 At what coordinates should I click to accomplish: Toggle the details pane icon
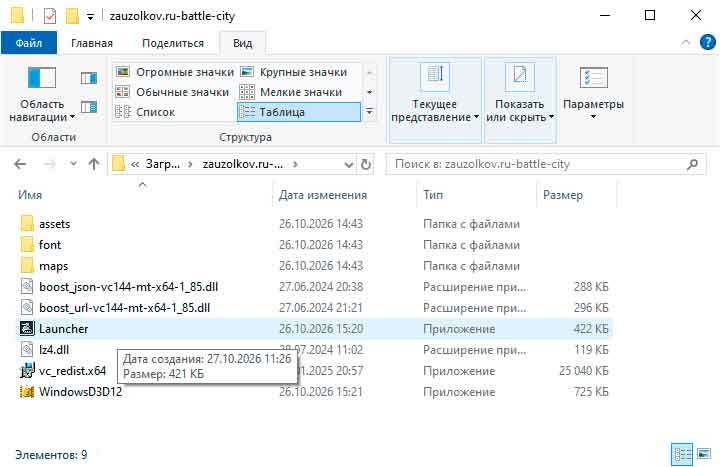tap(89, 107)
